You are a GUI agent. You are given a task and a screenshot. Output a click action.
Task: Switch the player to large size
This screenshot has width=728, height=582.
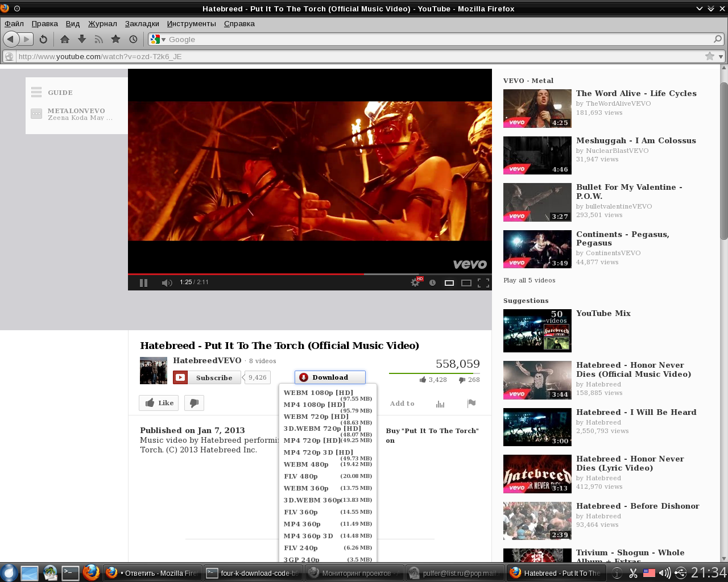pos(466,282)
